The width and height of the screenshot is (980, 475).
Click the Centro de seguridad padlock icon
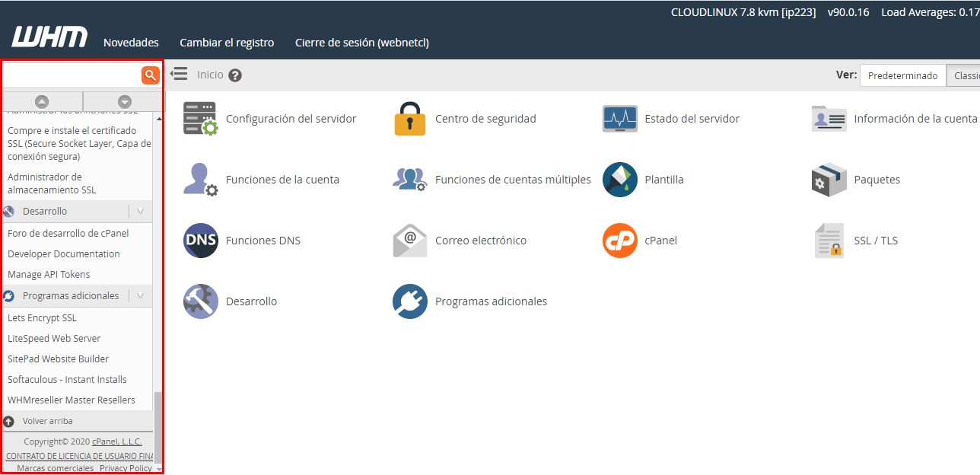click(410, 119)
